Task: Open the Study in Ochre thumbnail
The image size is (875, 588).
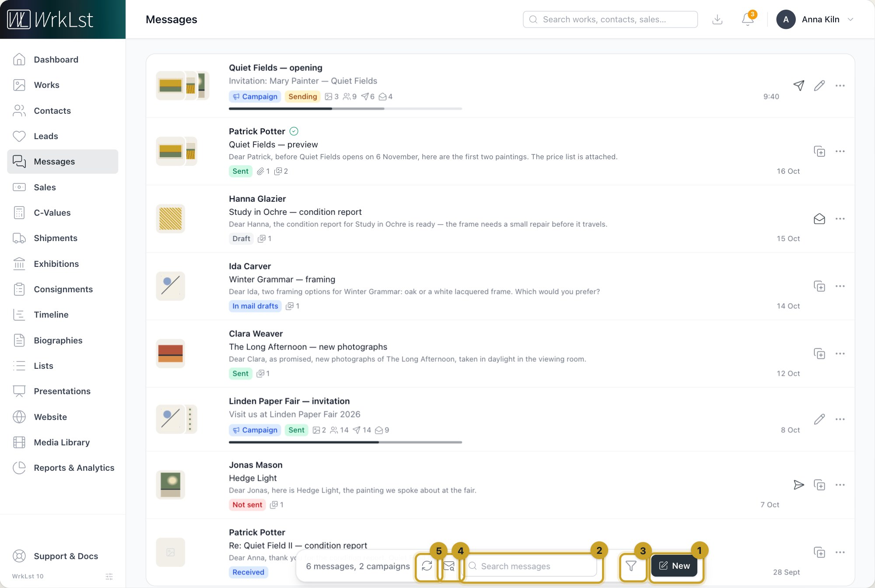Action: (x=170, y=219)
